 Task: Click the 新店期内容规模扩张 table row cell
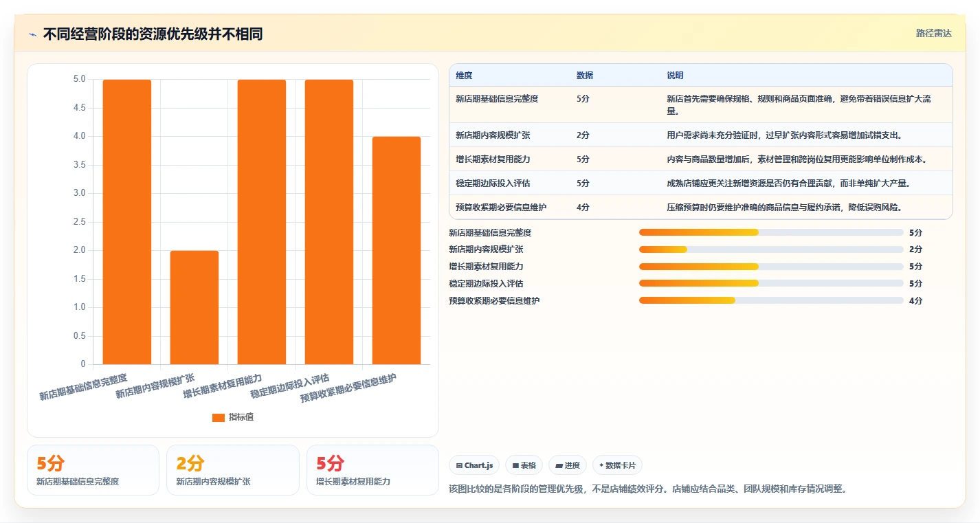[493, 135]
